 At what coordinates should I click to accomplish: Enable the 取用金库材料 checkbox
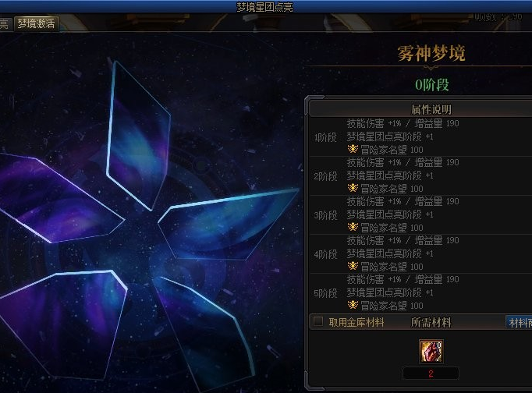(318, 321)
